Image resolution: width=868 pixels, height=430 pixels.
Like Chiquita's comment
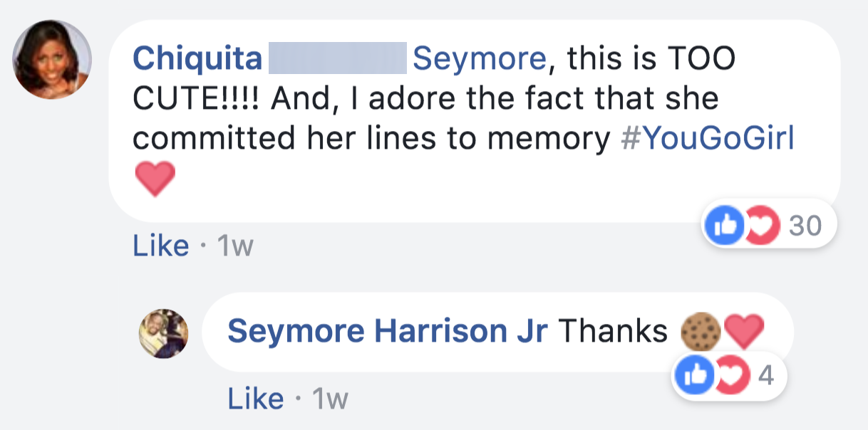click(161, 246)
